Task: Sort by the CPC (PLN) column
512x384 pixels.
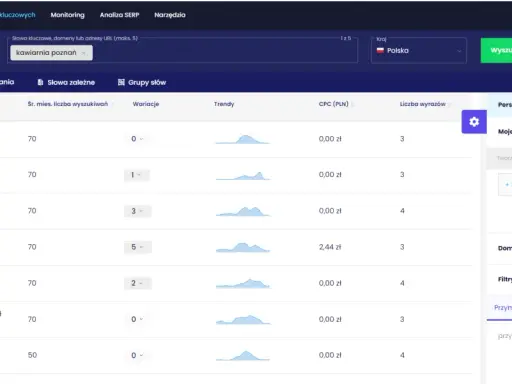Action: [334, 104]
